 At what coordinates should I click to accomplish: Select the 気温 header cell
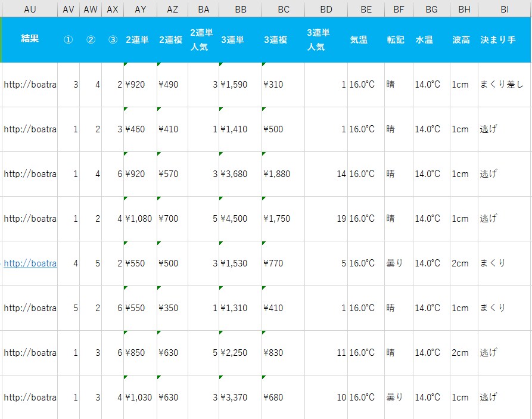(366, 40)
